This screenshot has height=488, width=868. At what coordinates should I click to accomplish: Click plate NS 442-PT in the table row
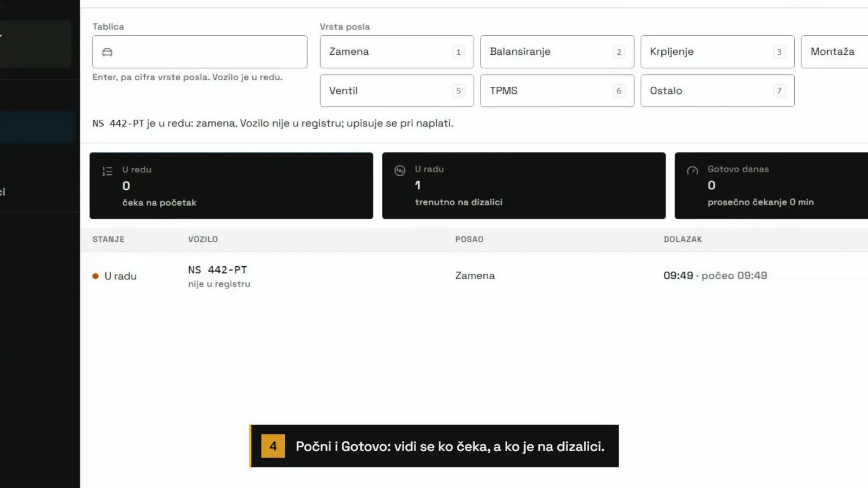[218, 269]
